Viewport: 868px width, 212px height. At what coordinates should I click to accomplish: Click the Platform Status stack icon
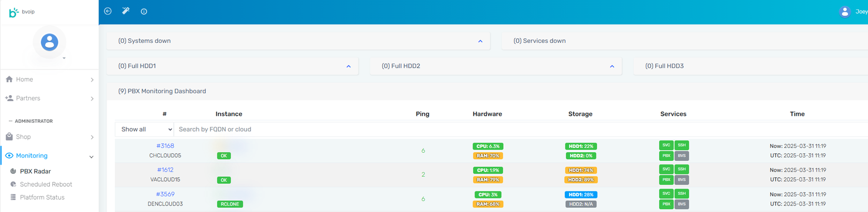(x=13, y=197)
